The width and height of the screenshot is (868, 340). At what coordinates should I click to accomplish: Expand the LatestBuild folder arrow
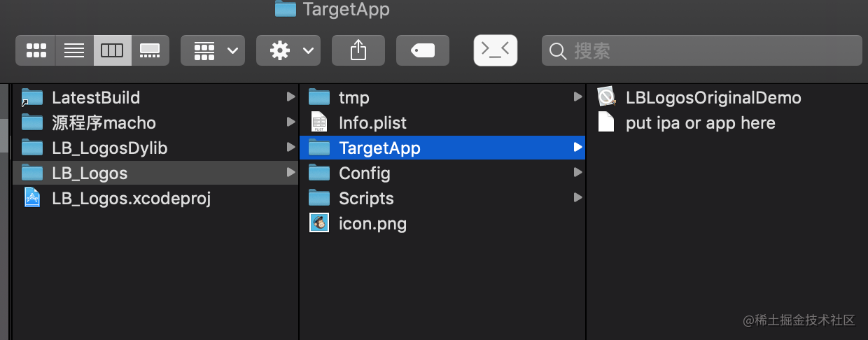coord(290,97)
